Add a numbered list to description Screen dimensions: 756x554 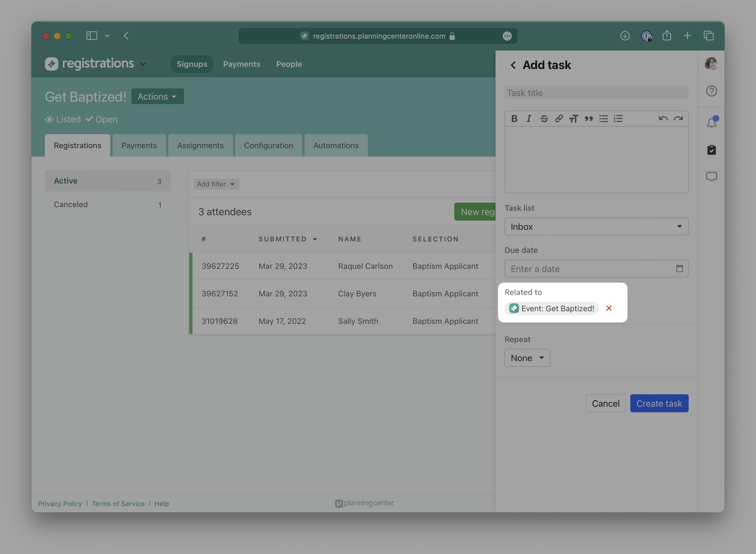click(618, 119)
